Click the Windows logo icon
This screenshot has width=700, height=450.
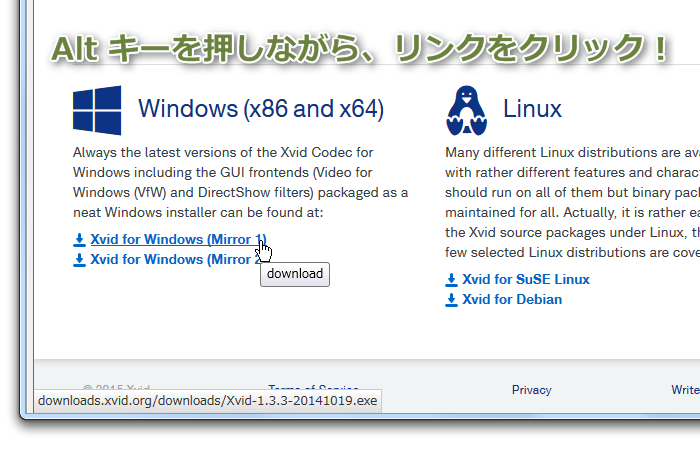(x=97, y=110)
